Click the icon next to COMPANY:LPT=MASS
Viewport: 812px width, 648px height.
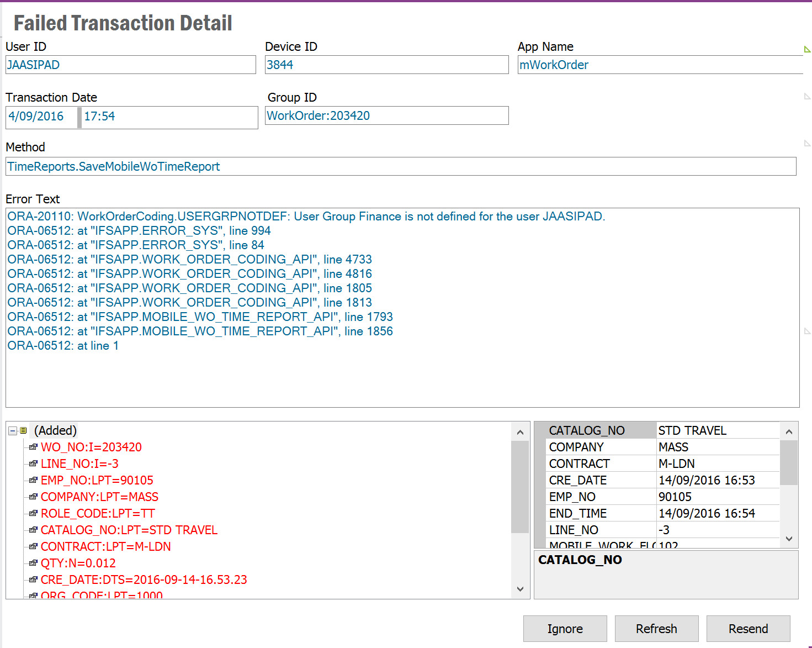(33, 497)
